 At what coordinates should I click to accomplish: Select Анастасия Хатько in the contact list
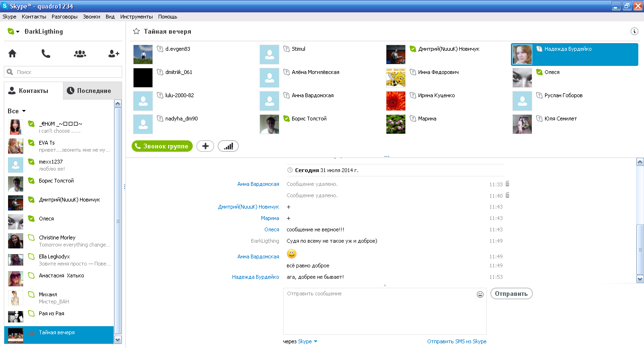(59, 279)
